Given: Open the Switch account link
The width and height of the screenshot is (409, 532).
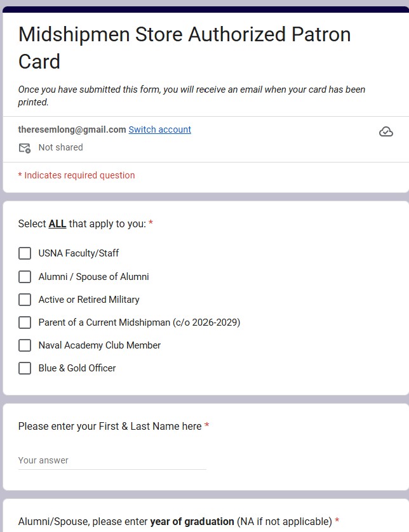Looking at the screenshot, I should click(x=159, y=130).
